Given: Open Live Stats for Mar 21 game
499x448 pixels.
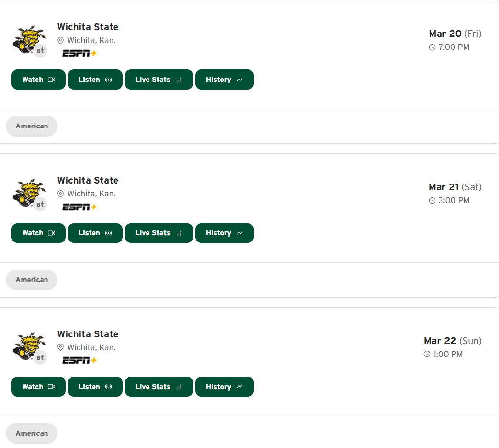Looking at the screenshot, I should (x=159, y=233).
